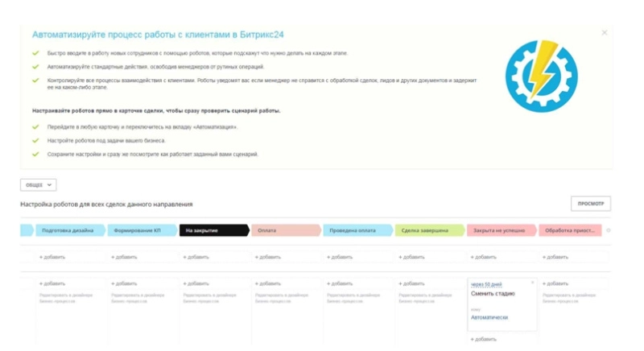Select the Формирование КП stage
The height and width of the screenshot is (351, 644).
click(139, 230)
